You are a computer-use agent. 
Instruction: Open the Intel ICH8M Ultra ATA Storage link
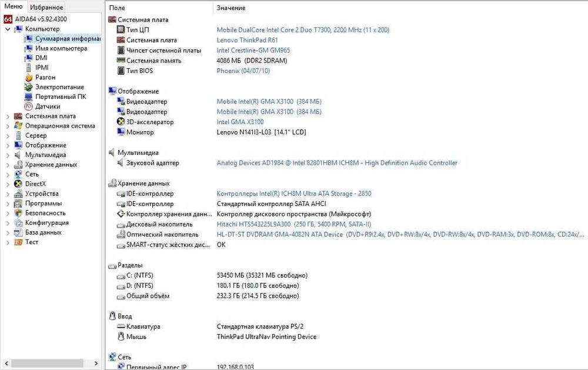click(294, 194)
